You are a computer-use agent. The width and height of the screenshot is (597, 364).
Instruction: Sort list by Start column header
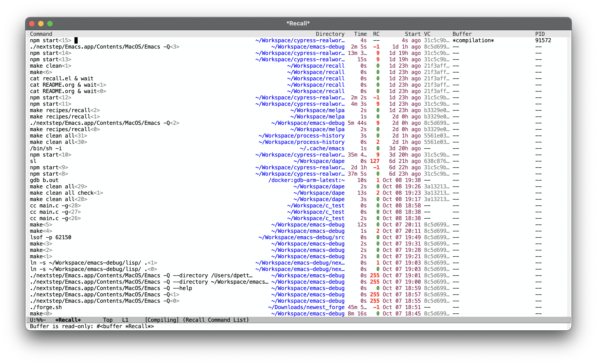413,34
